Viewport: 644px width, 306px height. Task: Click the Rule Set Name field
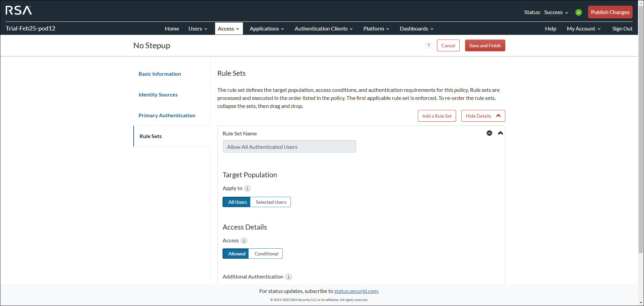coord(289,147)
